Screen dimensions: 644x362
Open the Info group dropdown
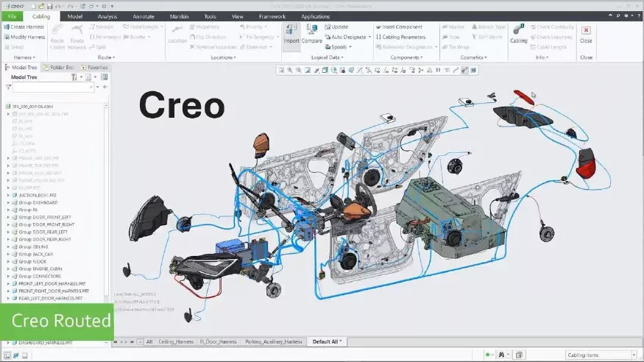tap(542, 57)
